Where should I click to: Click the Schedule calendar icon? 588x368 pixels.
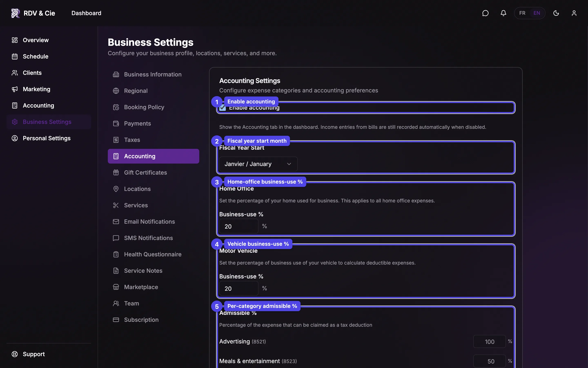(x=14, y=56)
